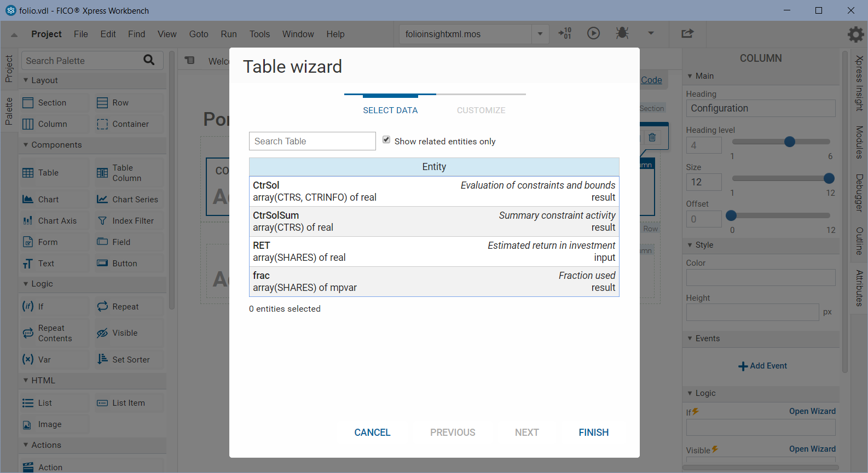Image resolution: width=868 pixels, height=473 pixels.
Task: Pick the Field component
Action: coord(129,242)
